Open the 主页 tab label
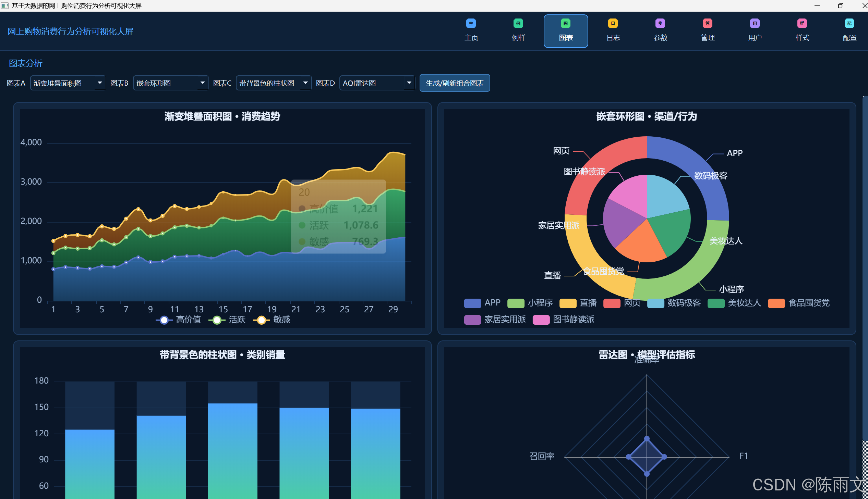The height and width of the screenshot is (499, 868). point(471,38)
